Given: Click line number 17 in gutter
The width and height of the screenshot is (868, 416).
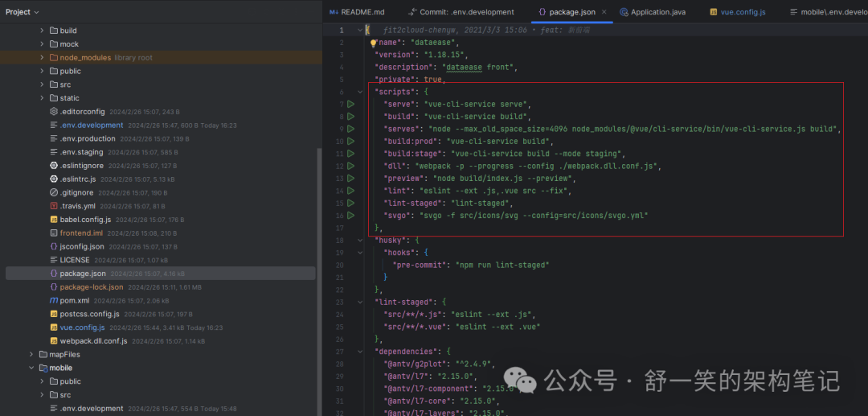Looking at the screenshot, I should (340, 228).
